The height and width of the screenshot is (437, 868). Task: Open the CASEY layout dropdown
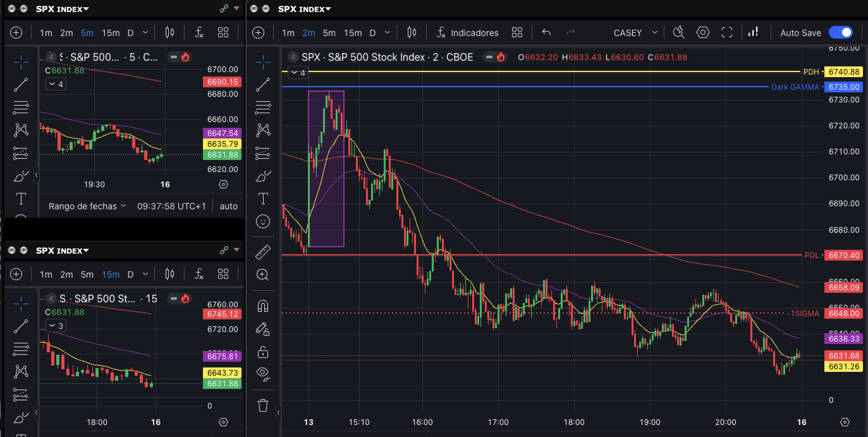(x=634, y=32)
